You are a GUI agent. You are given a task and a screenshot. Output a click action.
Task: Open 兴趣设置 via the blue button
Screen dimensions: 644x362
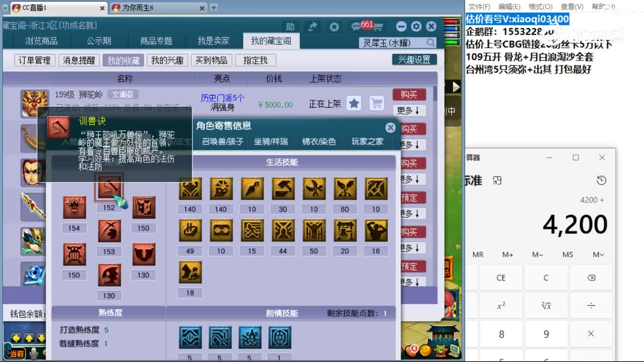[x=415, y=60]
